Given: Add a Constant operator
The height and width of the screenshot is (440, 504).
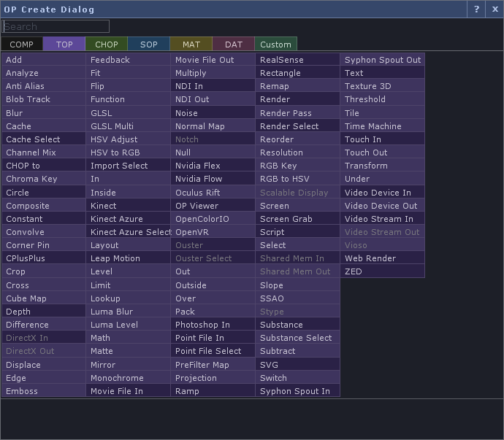Looking at the screenshot, I should click(x=44, y=219).
